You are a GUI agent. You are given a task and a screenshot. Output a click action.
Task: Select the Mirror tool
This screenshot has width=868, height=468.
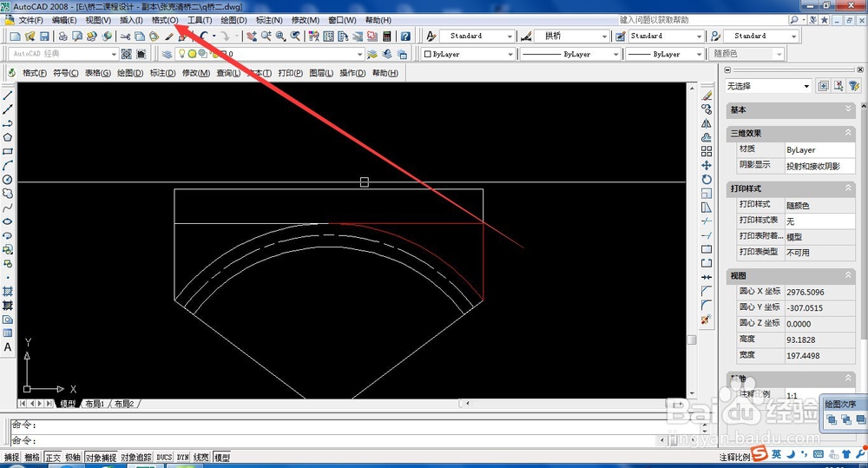point(707,123)
